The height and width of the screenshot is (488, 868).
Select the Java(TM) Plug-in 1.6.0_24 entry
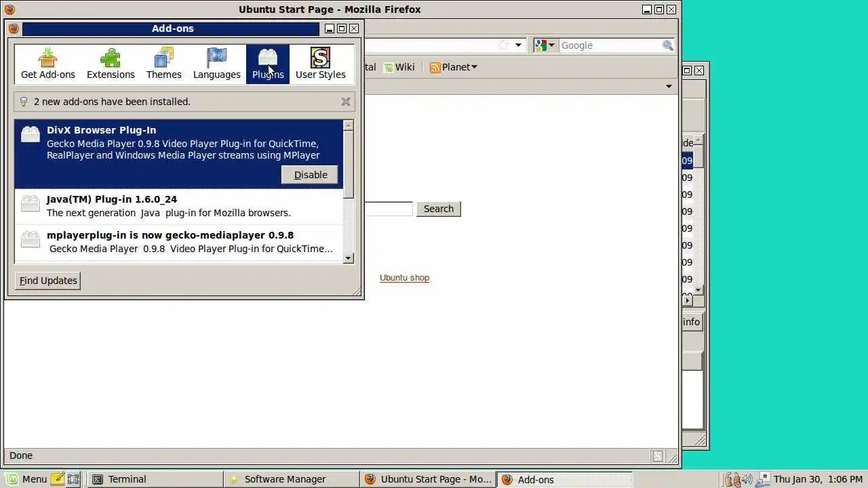point(179,206)
